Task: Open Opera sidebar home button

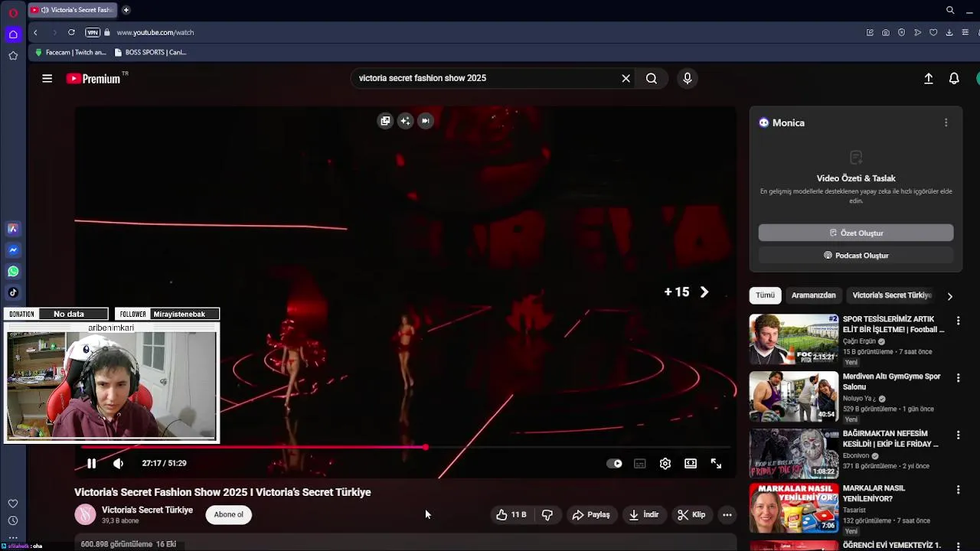Action: tap(13, 34)
